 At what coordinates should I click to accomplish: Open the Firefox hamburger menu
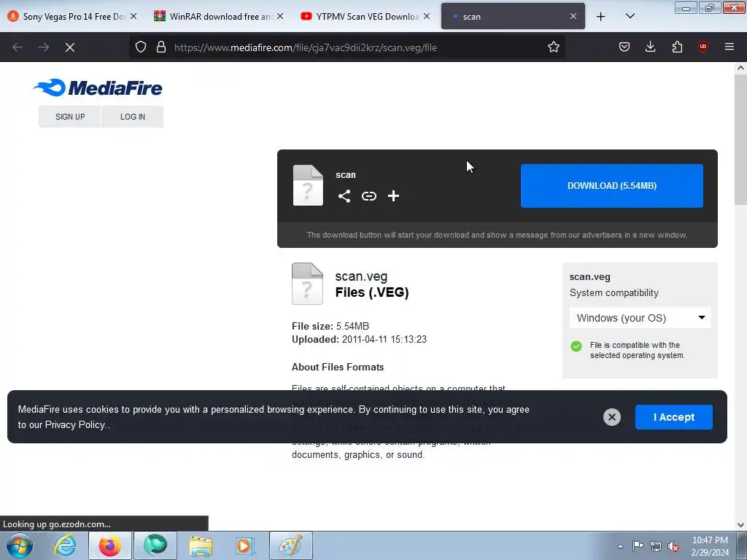click(x=729, y=47)
